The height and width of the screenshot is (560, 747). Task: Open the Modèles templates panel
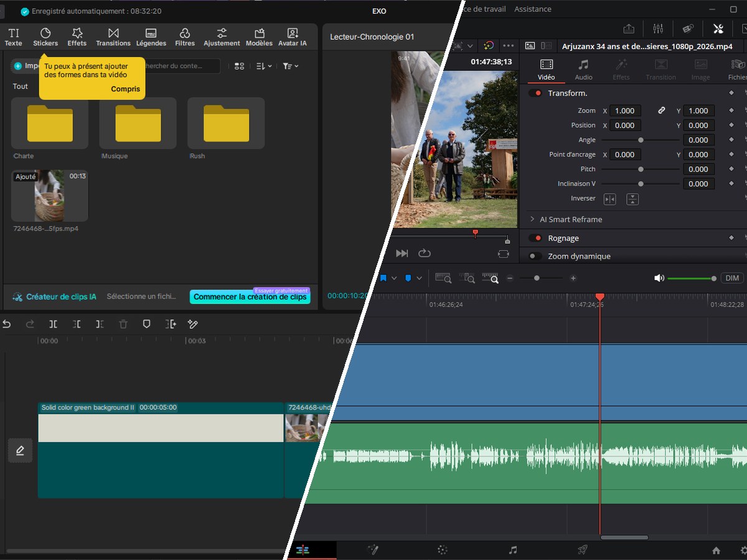point(259,37)
